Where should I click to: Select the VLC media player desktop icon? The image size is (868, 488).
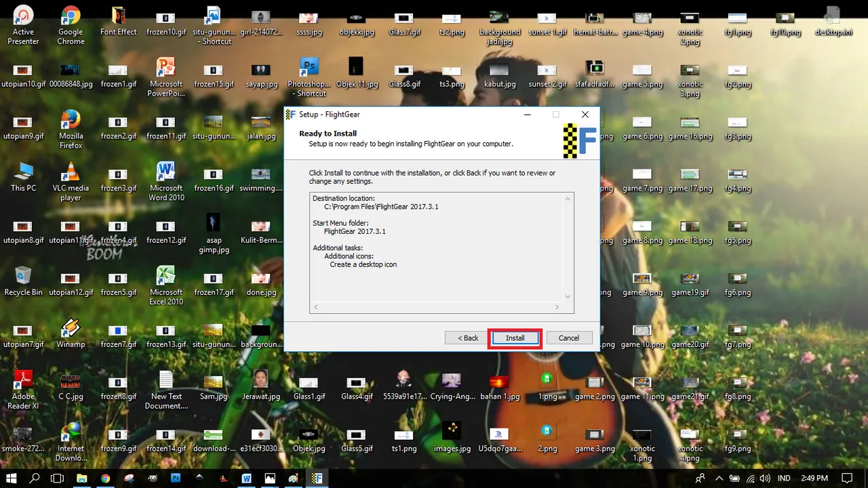(71, 182)
